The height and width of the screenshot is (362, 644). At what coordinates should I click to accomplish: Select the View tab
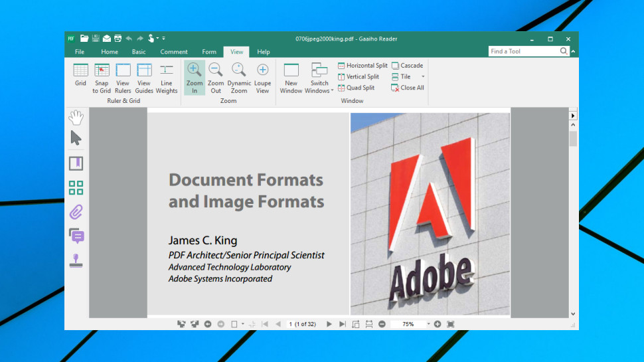[236, 52]
